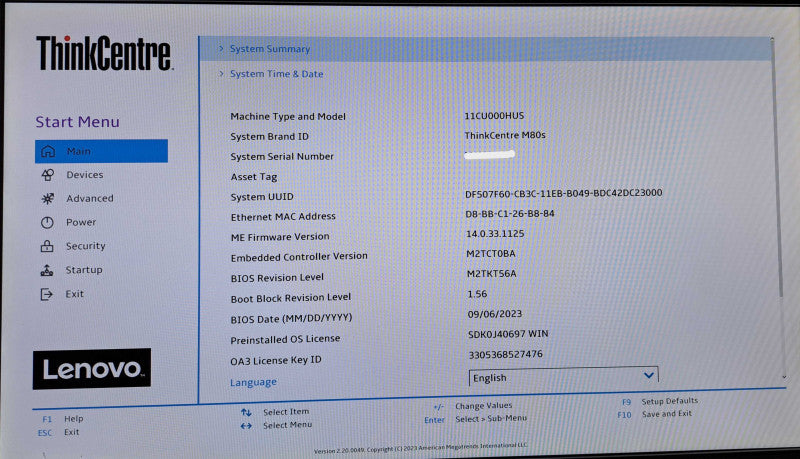This screenshot has height=459, width=800.
Task: Open the Main menu entry
Action: tap(101, 151)
